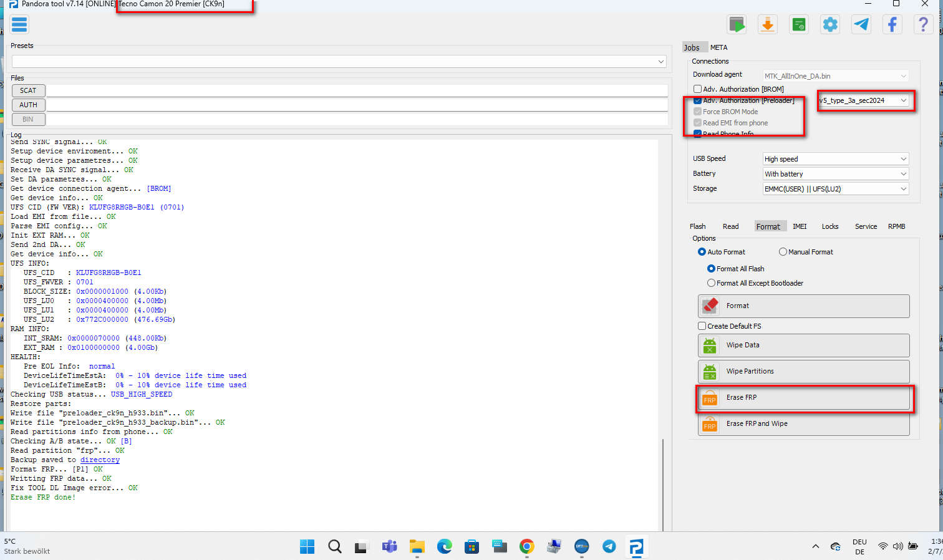The width and height of the screenshot is (943, 560).
Task: Open Microsoft Store from the taskbar
Action: (472, 547)
